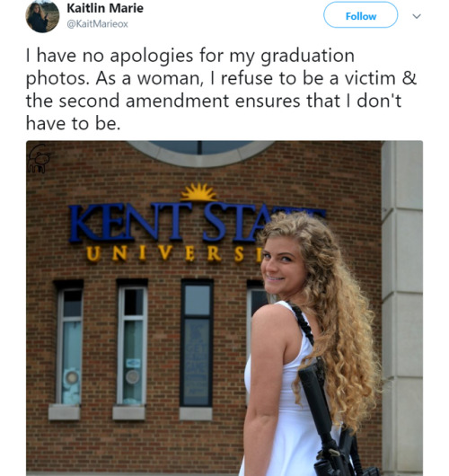
Task: Click the black rifle on her back
Action: tap(330, 419)
